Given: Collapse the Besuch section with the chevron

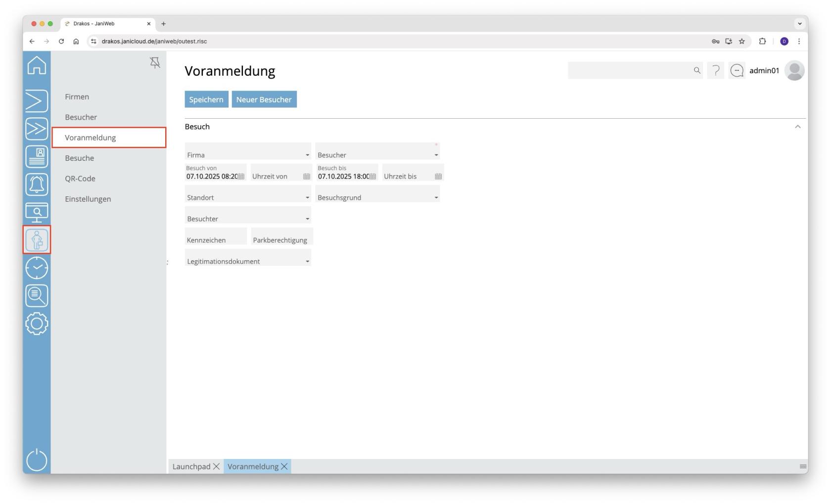Looking at the screenshot, I should pyautogui.click(x=797, y=127).
